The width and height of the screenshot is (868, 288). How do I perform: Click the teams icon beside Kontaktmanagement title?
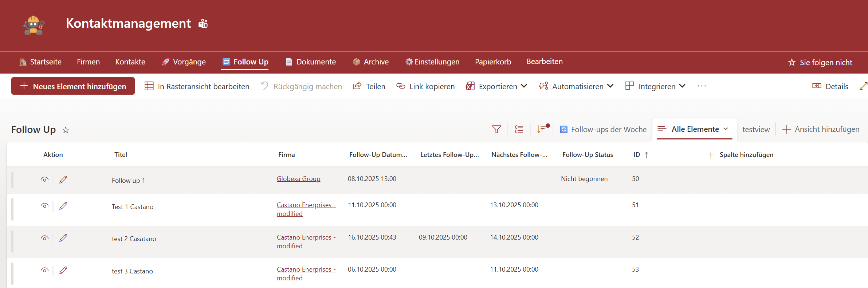tap(203, 24)
